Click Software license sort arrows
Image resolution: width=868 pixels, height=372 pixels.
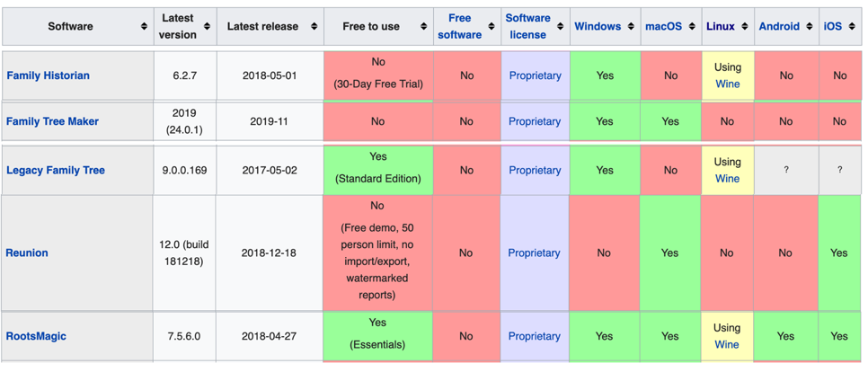click(x=560, y=27)
